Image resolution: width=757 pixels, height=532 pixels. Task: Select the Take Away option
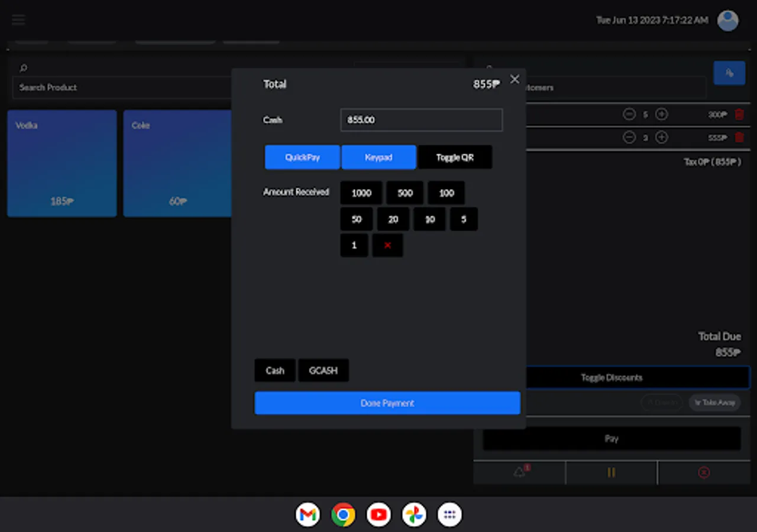714,403
